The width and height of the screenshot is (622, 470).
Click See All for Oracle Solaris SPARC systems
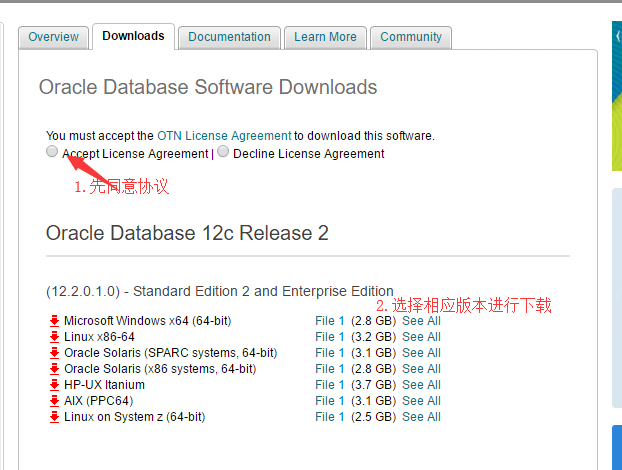pos(421,353)
